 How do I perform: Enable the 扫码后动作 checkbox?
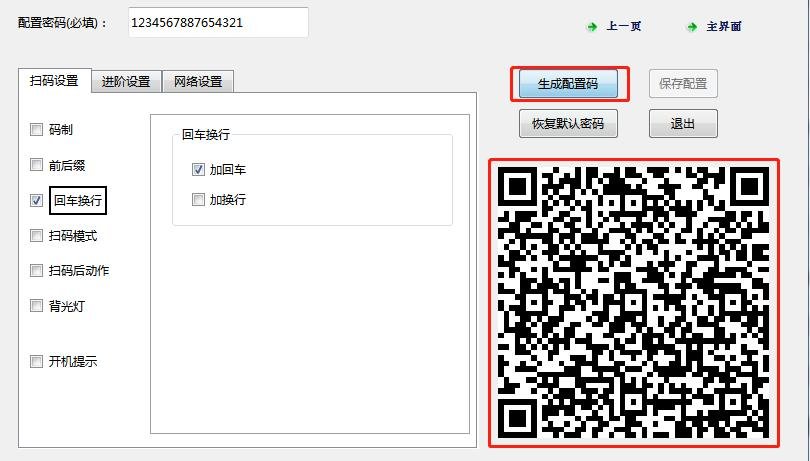click(36, 270)
